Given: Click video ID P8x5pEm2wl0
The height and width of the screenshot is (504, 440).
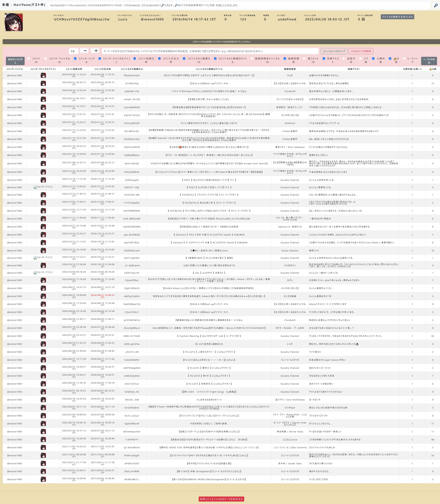Looking at the screenshot, I should click(132, 76).
